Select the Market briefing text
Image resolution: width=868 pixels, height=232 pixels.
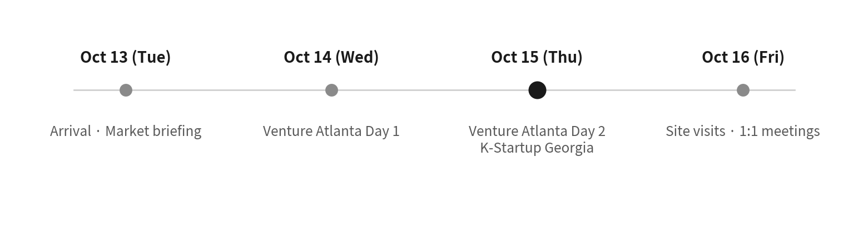[153, 132]
